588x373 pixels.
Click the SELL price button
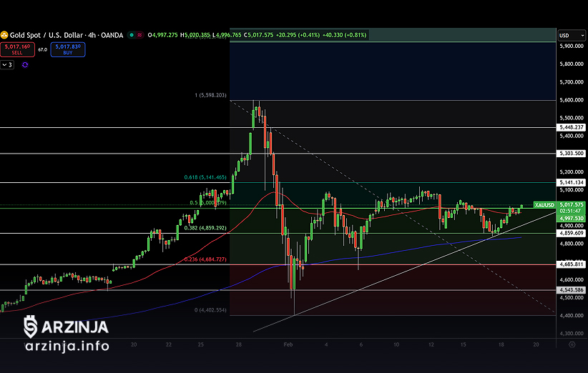coord(16,49)
